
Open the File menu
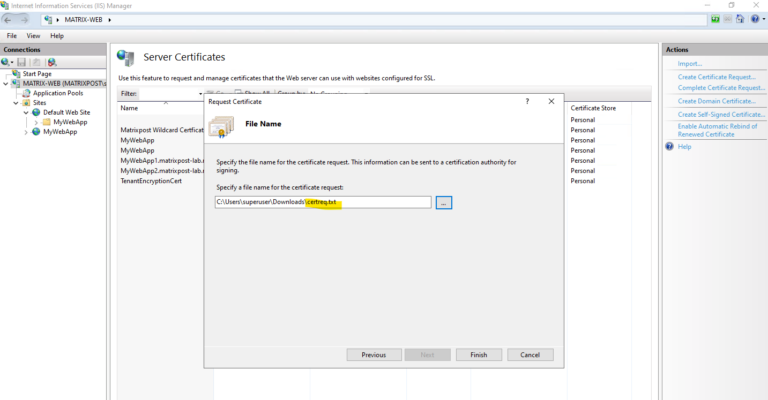click(12, 36)
